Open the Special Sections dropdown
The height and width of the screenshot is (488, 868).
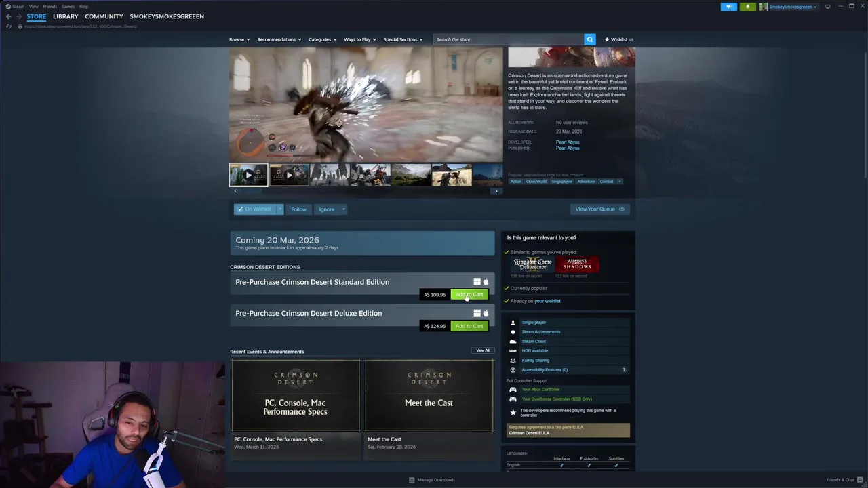pos(403,39)
